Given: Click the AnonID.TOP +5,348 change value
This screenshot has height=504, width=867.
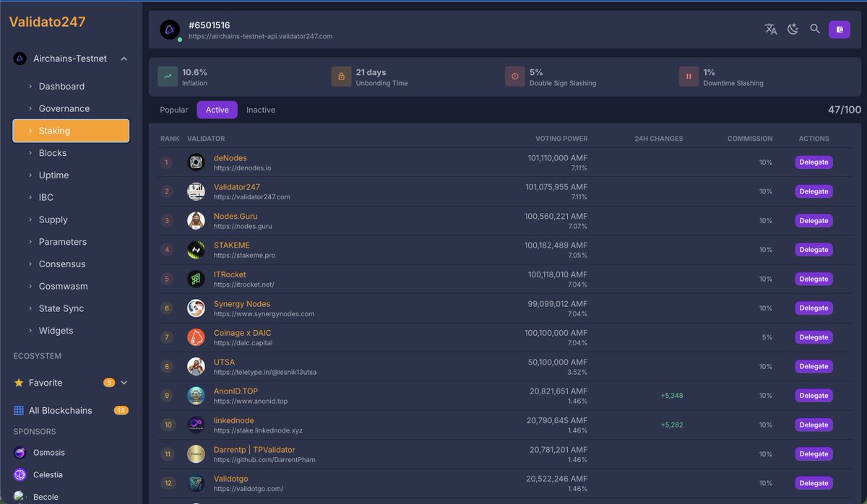Looking at the screenshot, I should click(672, 396).
